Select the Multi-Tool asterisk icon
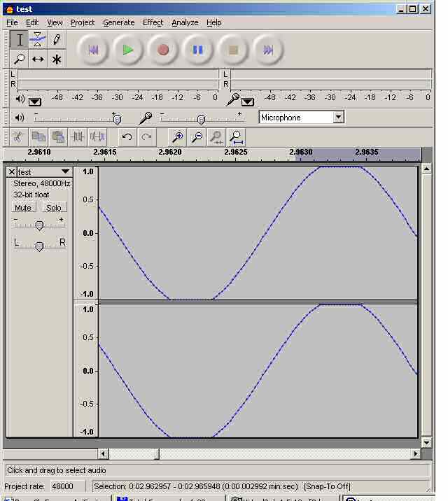 (x=57, y=59)
